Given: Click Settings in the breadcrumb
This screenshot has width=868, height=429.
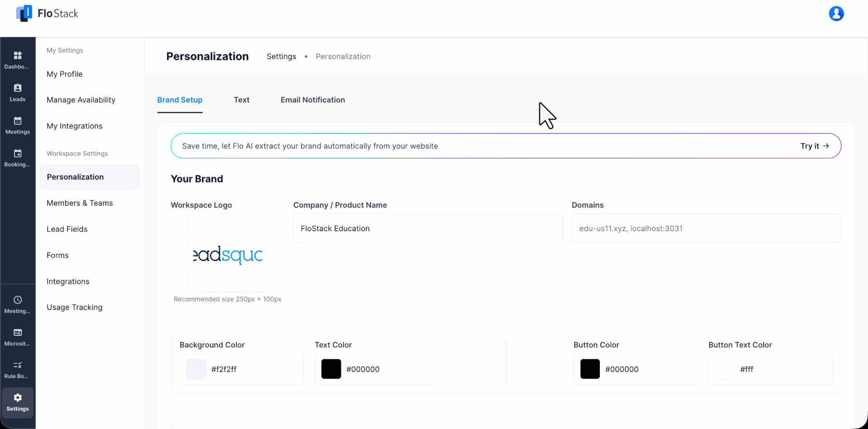Looking at the screenshot, I should (x=281, y=57).
